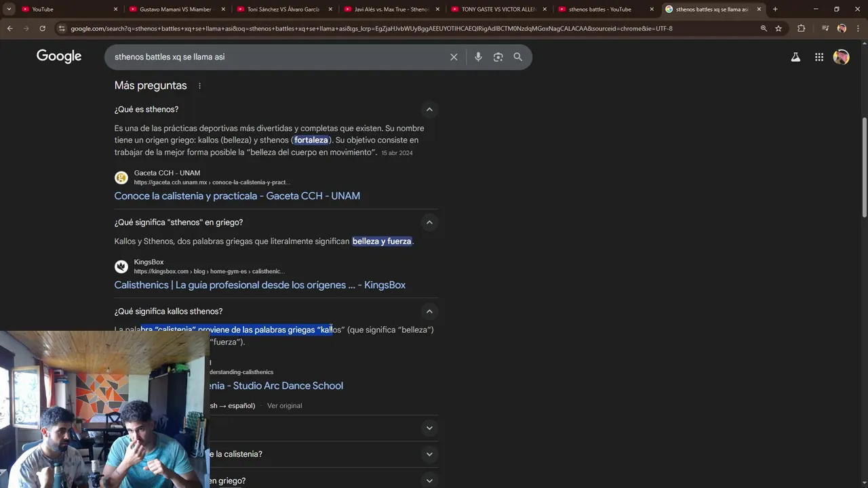Close the Gustavo Mamani VS tab
Screen dimensions: 868x488
223,9
